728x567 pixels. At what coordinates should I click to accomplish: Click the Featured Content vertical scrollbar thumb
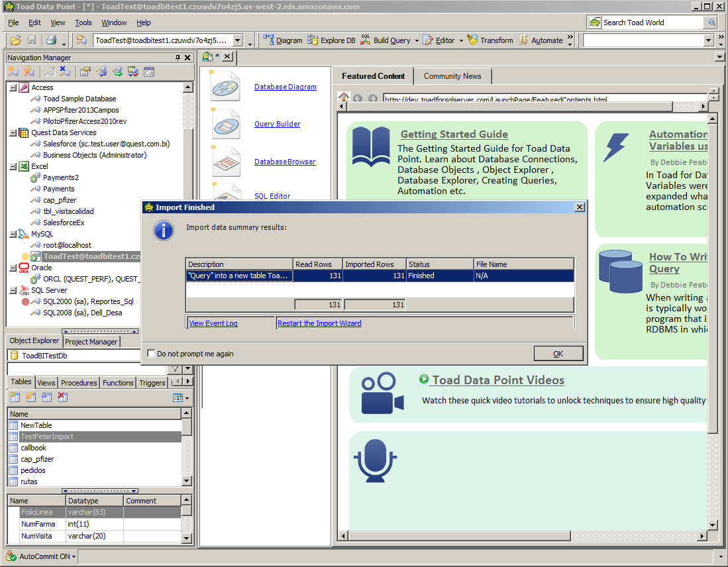pos(713,278)
